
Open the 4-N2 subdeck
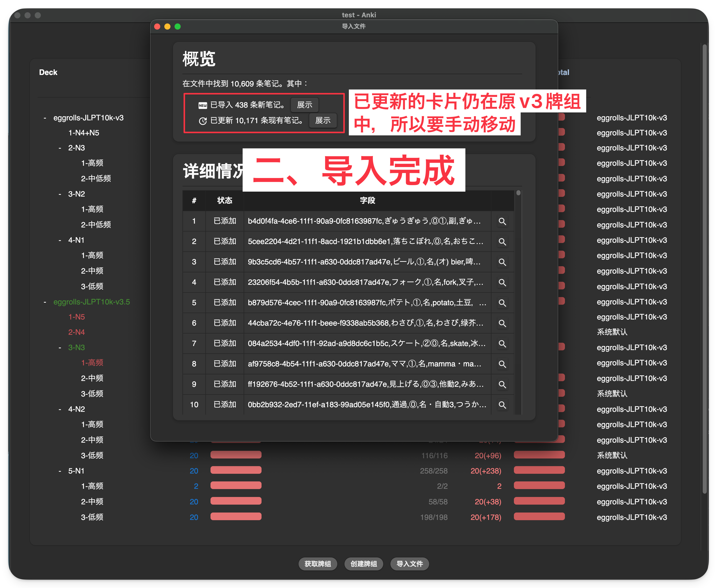pyautogui.click(x=77, y=409)
